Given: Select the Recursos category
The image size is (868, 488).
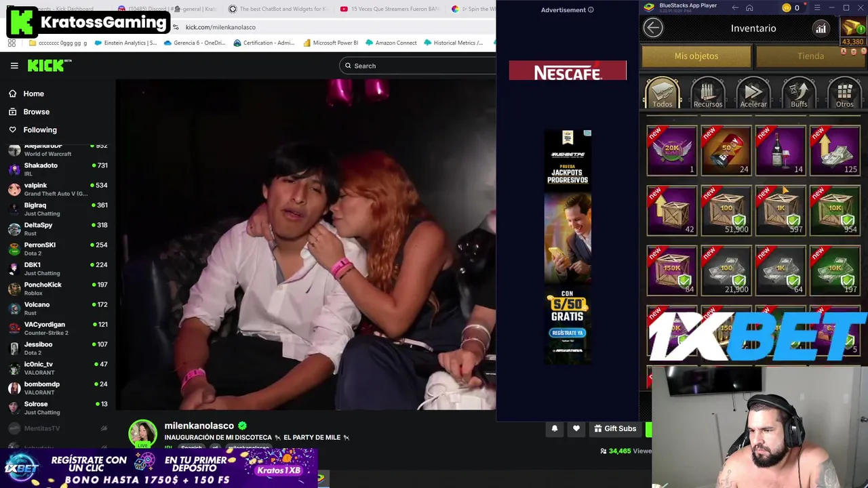Looking at the screenshot, I should 707,94.
